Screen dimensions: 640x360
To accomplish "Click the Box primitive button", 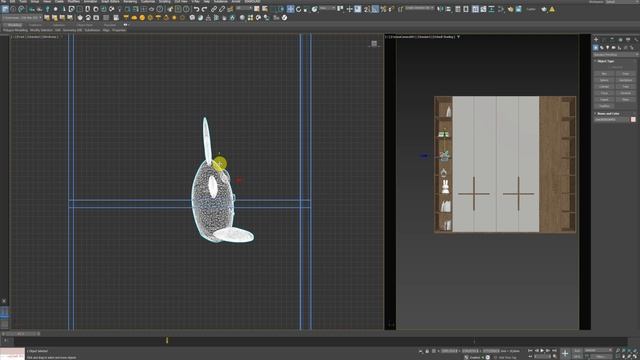I will pyautogui.click(x=604, y=74).
